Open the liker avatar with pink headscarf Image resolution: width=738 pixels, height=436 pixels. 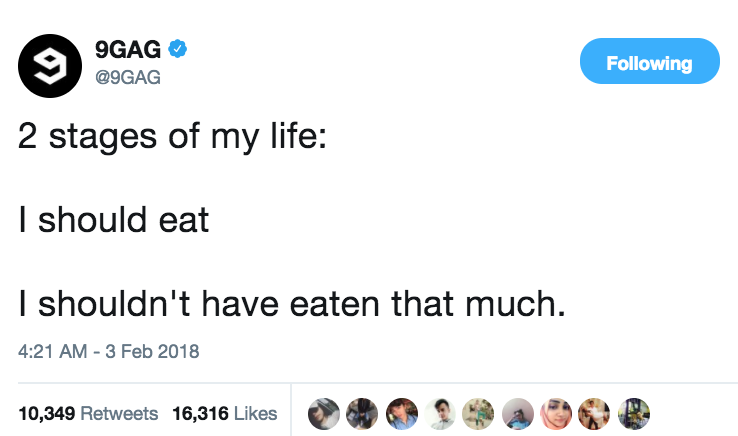556,412
